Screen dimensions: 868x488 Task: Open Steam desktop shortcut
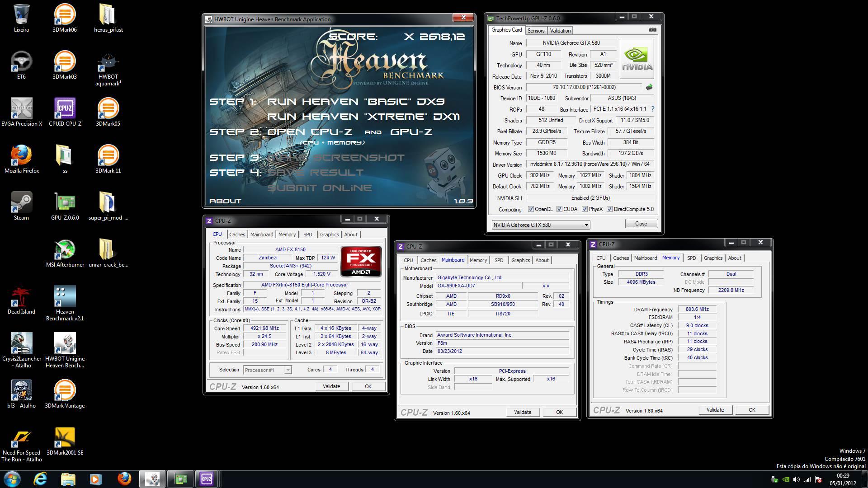pyautogui.click(x=21, y=206)
